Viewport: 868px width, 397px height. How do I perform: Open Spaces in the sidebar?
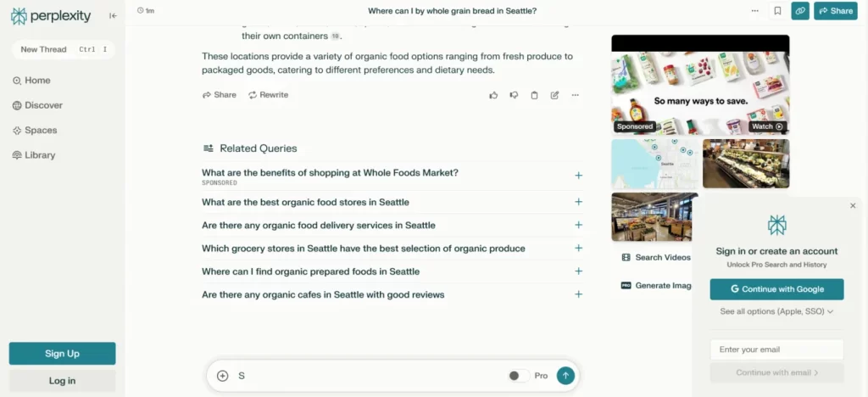[x=41, y=131]
